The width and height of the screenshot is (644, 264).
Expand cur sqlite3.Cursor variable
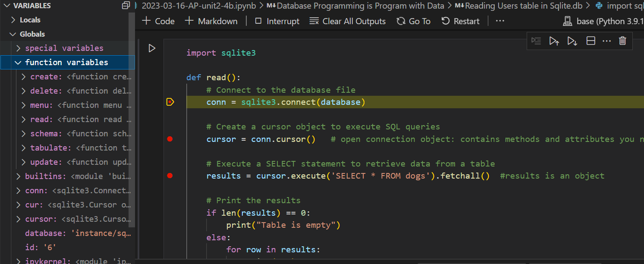18,205
